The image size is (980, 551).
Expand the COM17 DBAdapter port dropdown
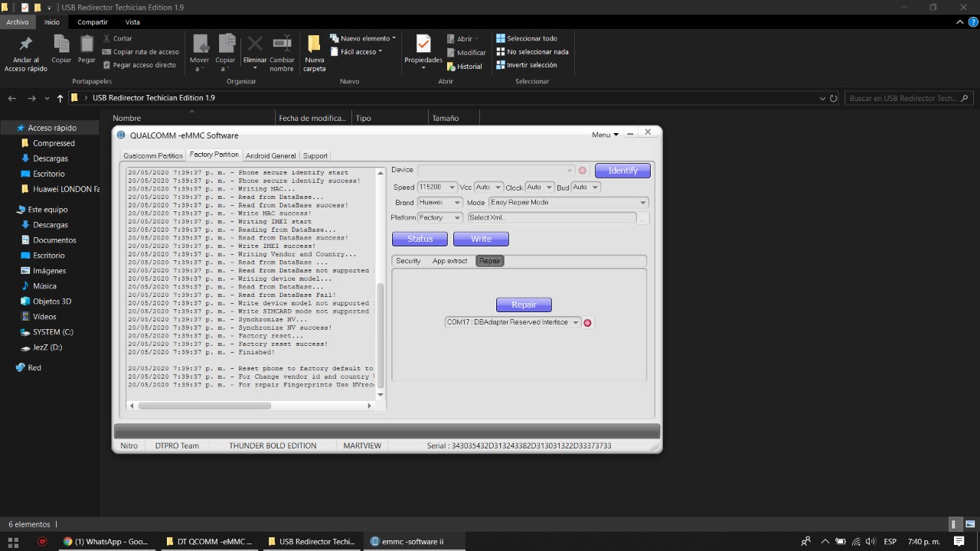pos(575,323)
